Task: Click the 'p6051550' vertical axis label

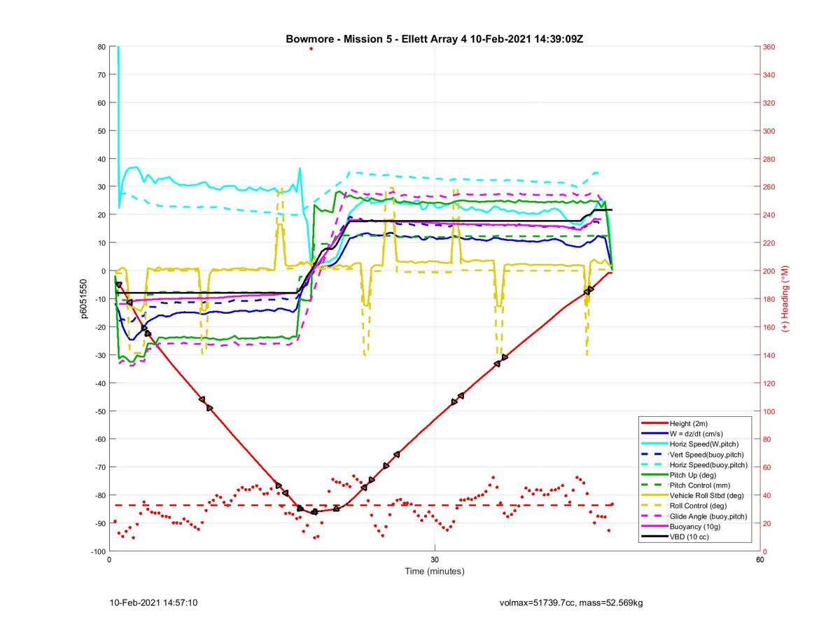Action: tap(85, 298)
